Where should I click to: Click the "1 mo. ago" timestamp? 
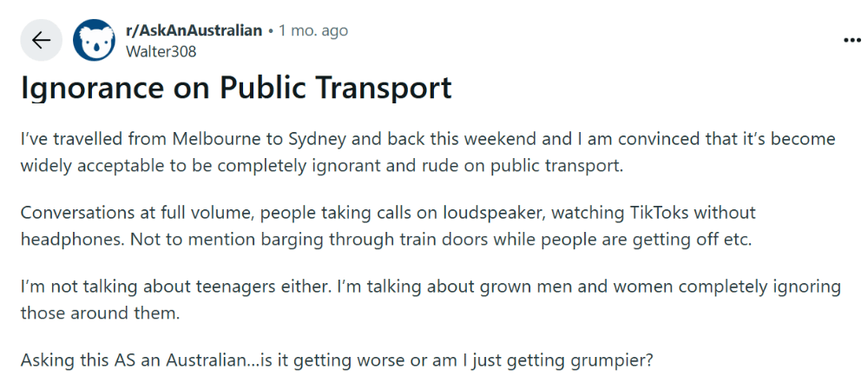[x=313, y=30]
